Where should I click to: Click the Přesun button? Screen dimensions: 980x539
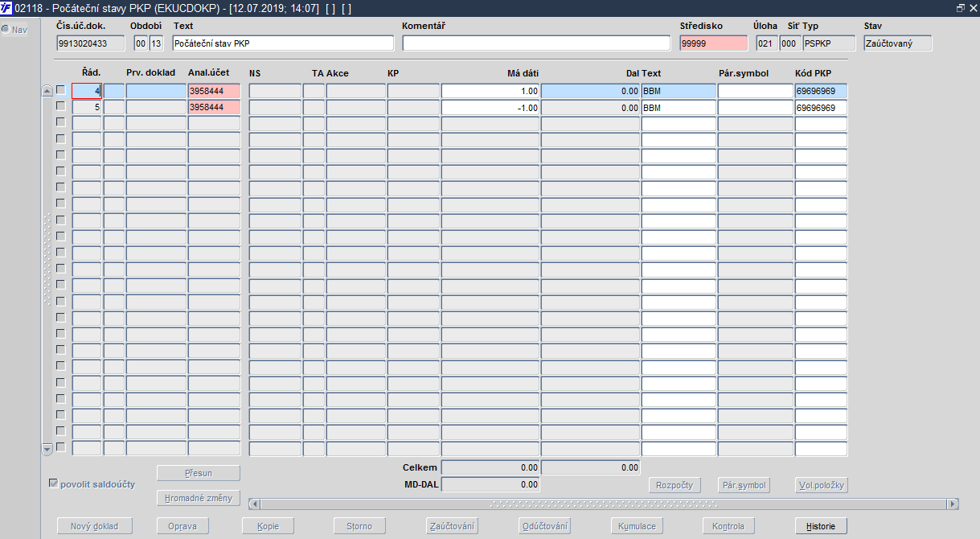point(199,473)
